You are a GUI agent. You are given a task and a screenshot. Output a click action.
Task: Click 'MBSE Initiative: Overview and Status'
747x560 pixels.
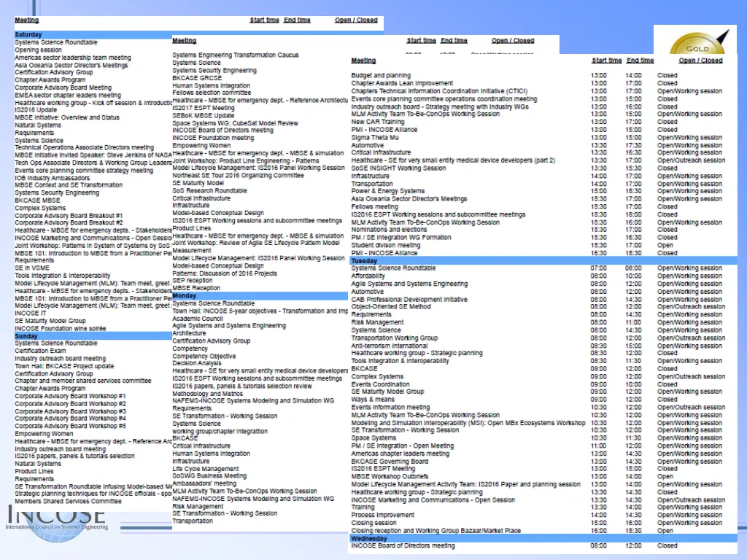pos(67,117)
